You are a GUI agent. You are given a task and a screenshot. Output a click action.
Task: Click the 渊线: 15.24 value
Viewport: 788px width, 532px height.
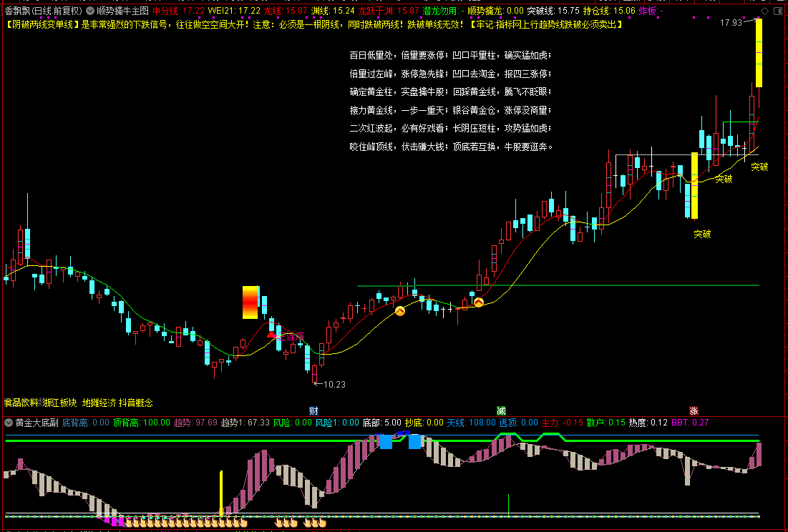333,11
